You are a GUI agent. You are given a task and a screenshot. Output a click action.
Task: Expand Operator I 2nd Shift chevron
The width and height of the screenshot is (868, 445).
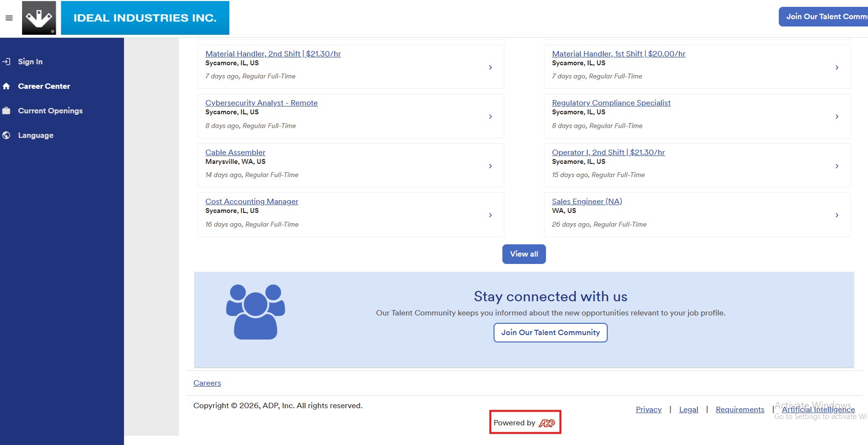point(837,166)
